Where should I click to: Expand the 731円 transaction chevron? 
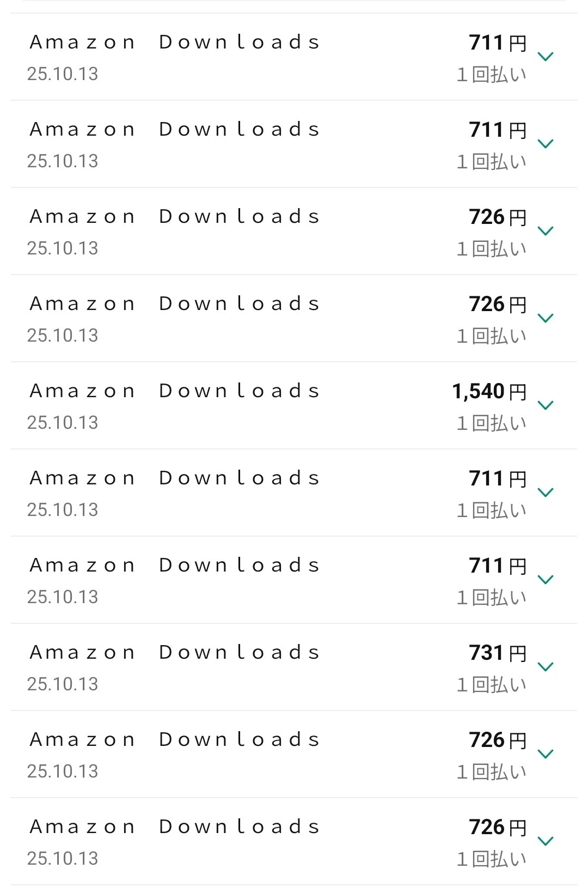[x=545, y=667]
